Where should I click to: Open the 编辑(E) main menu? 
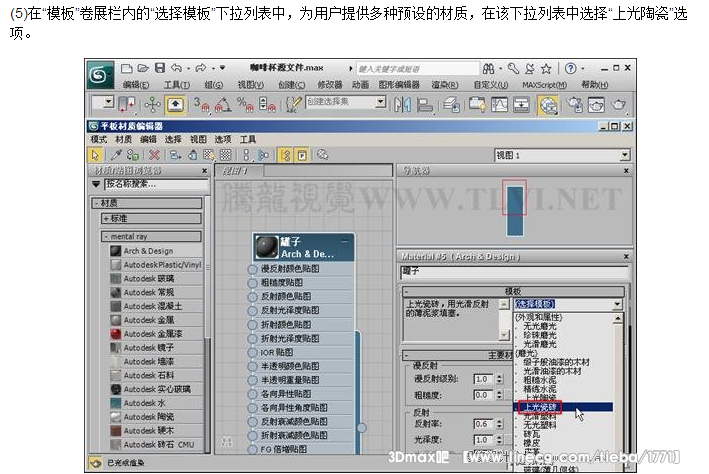(136, 85)
